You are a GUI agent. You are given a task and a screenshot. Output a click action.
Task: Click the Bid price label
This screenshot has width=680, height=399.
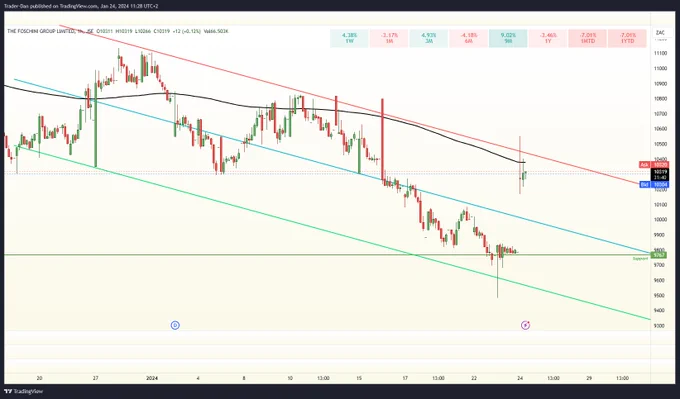[654, 185]
